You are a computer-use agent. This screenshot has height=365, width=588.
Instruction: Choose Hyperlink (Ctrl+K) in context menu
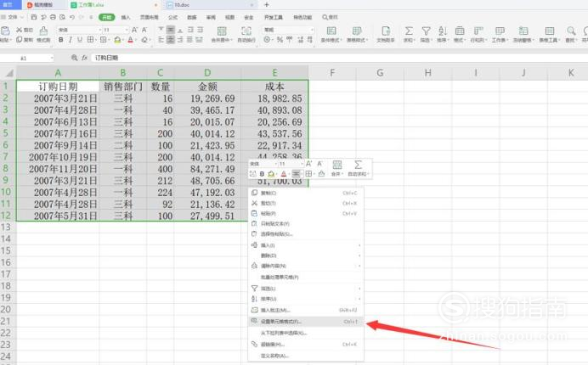(x=306, y=345)
